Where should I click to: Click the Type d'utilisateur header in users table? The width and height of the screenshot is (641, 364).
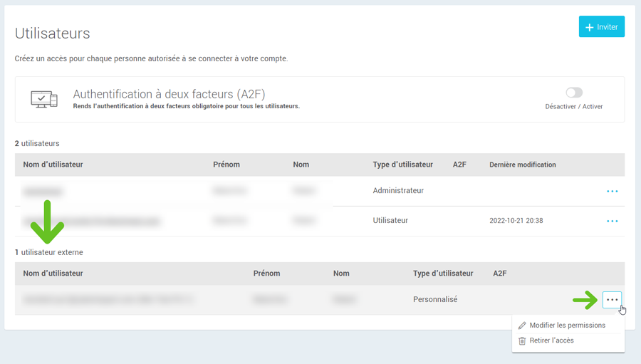tap(402, 165)
